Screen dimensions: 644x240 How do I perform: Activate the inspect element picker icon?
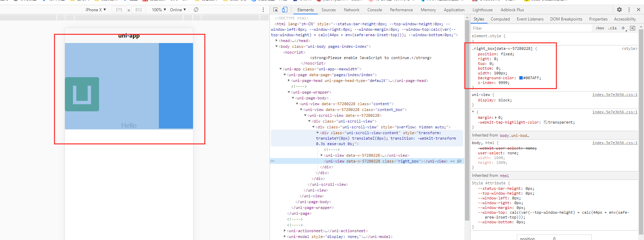276,10
